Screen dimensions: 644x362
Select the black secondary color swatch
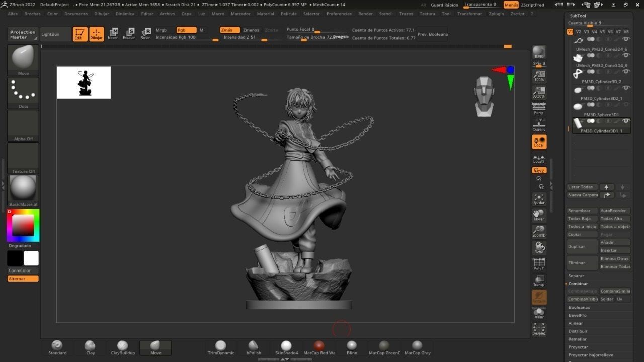tap(15, 258)
